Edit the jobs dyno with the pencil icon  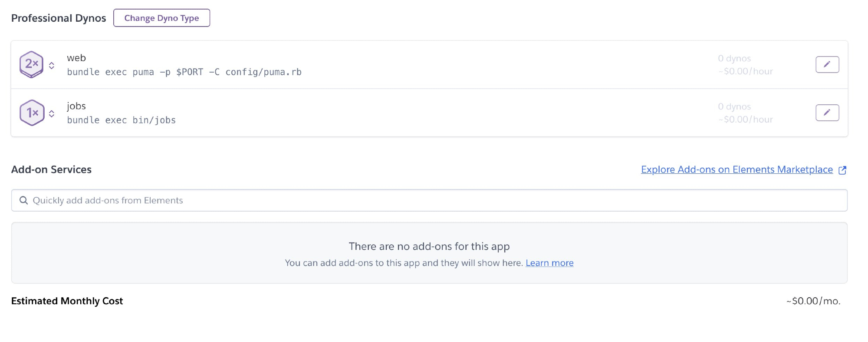click(x=827, y=113)
